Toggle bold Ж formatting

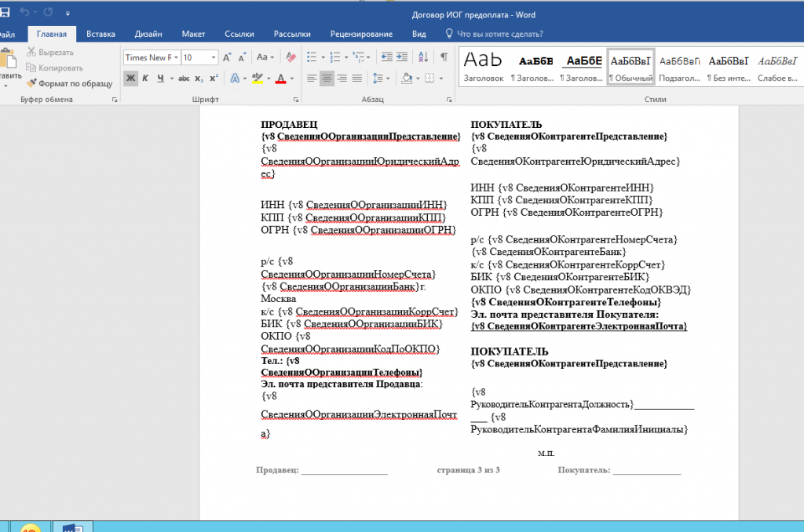131,78
